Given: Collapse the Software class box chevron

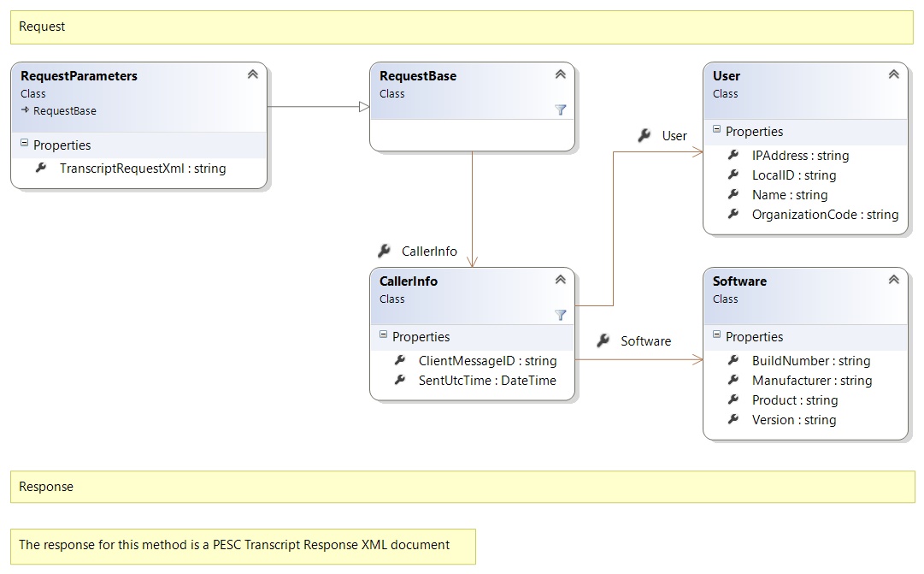Looking at the screenshot, I should [894, 280].
